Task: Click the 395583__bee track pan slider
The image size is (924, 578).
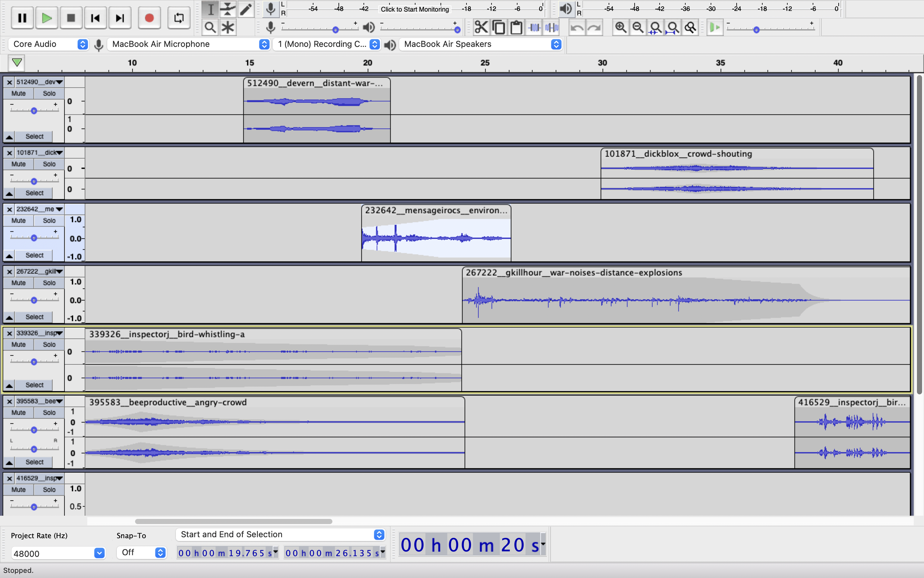Action: pos(34,449)
